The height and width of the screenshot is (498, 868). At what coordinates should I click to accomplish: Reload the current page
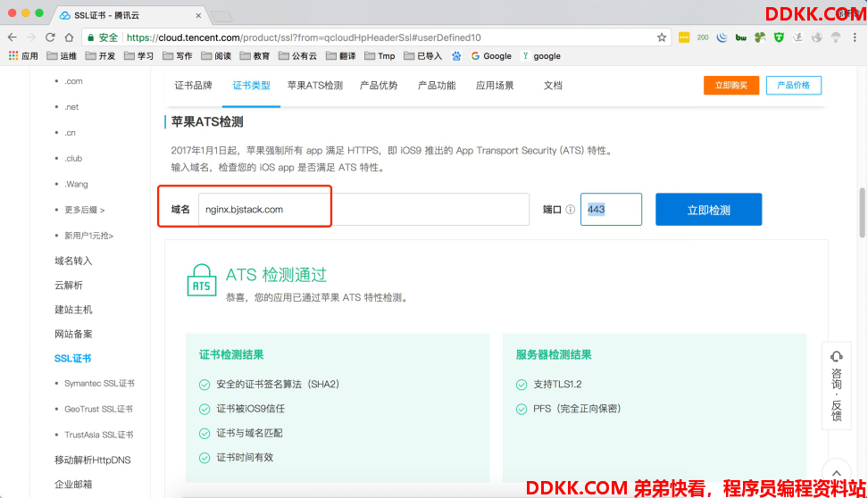click(x=50, y=37)
